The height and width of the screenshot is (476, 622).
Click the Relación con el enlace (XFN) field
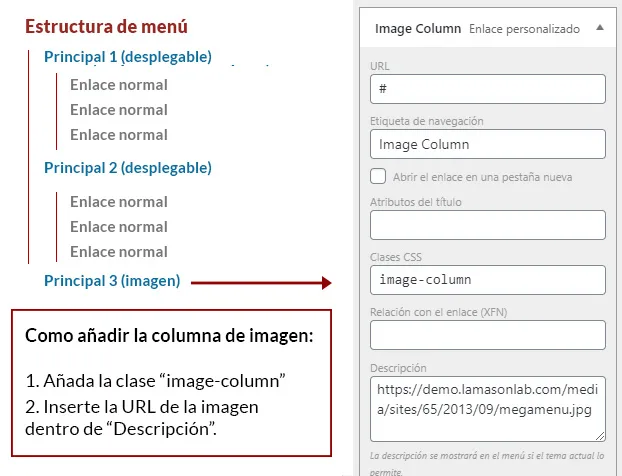coord(487,335)
